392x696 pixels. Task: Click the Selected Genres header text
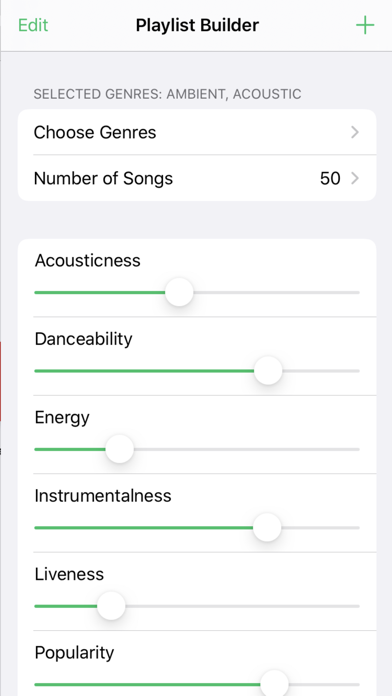click(x=167, y=94)
